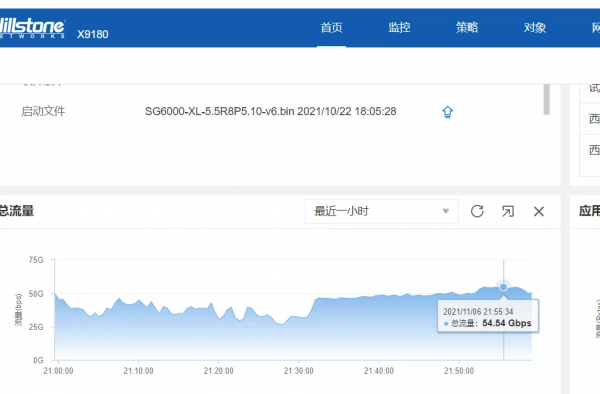This screenshot has height=394, width=600.
Task: Refresh the 总流量 traffic chart
Action: pos(477,211)
